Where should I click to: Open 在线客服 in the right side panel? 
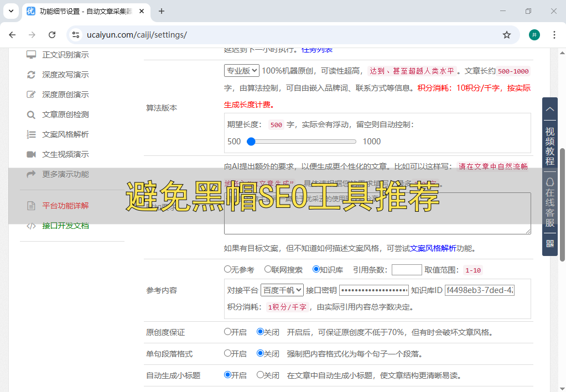pyautogui.click(x=550, y=203)
